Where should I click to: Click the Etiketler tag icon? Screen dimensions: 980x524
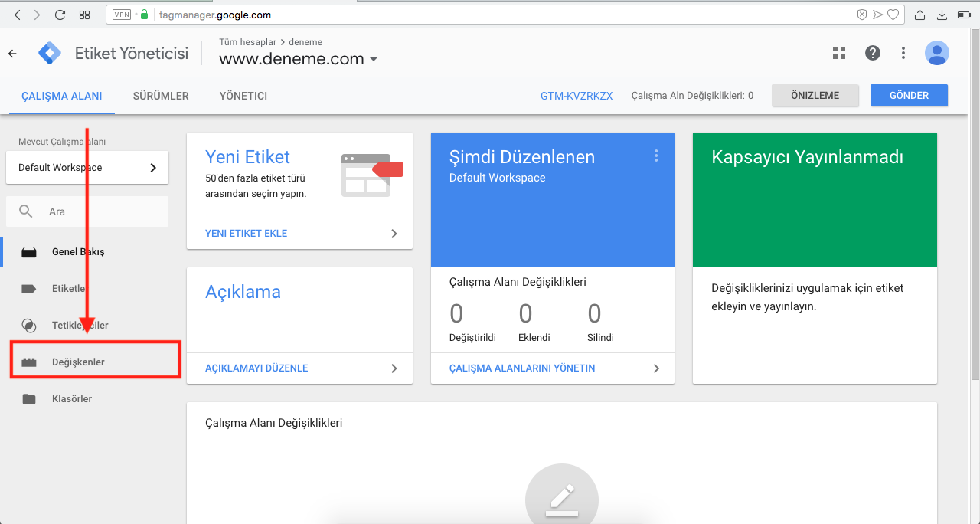pyautogui.click(x=29, y=289)
